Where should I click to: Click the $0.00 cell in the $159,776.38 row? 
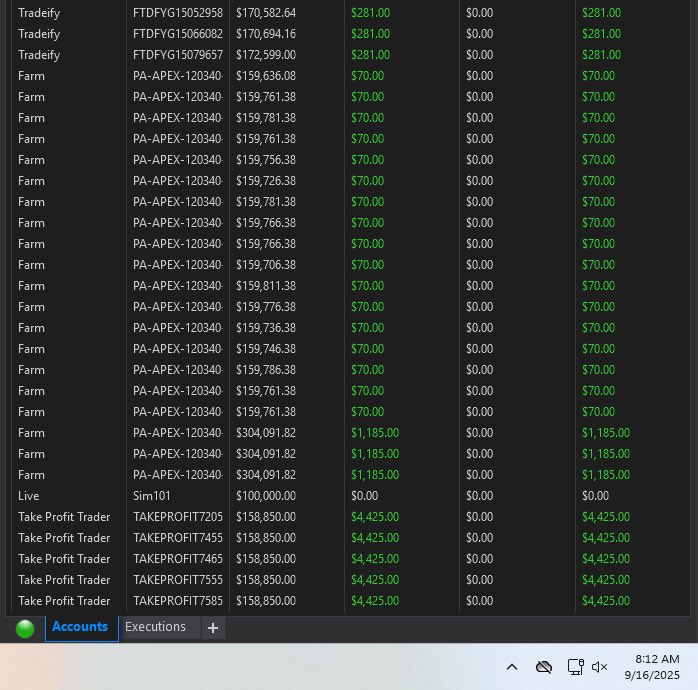click(x=479, y=307)
